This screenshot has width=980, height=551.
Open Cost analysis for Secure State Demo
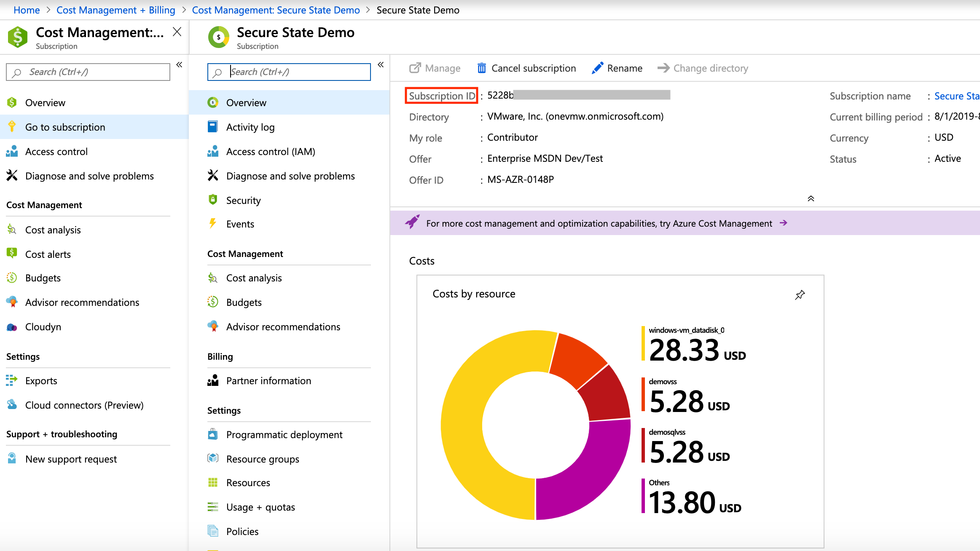click(254, 278)
